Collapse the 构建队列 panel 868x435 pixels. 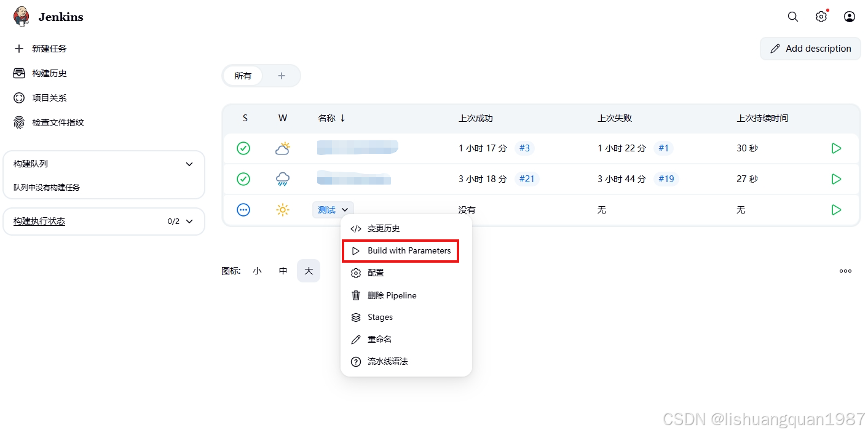click(x=189, y=164)
